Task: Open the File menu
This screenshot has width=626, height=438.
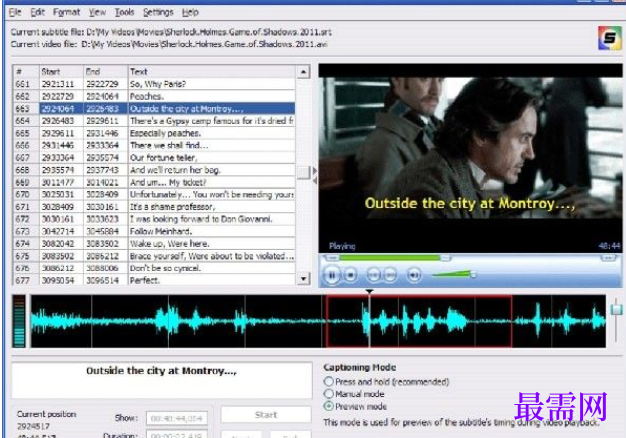Action: [15, 12]
